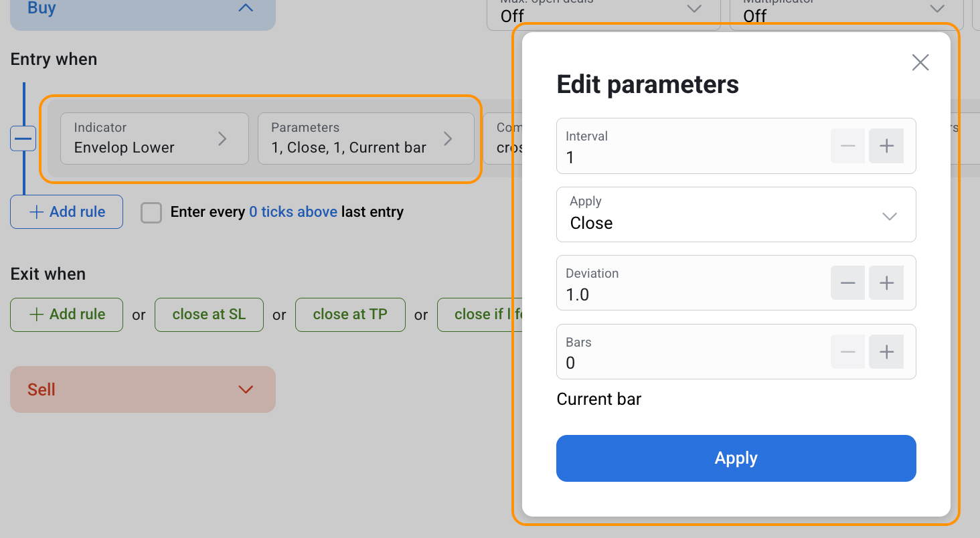Open the Indicator Envelop Lower selector

pos(154,139)
